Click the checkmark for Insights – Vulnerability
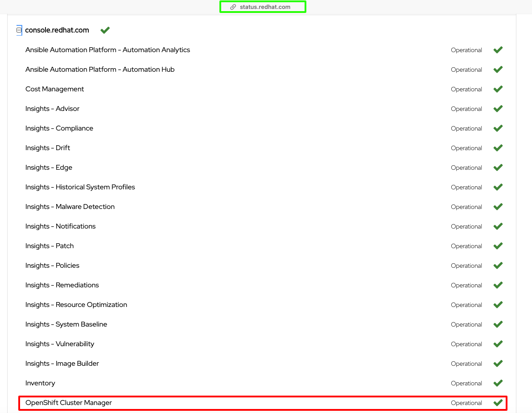532x413 pixels. point(498,344)
